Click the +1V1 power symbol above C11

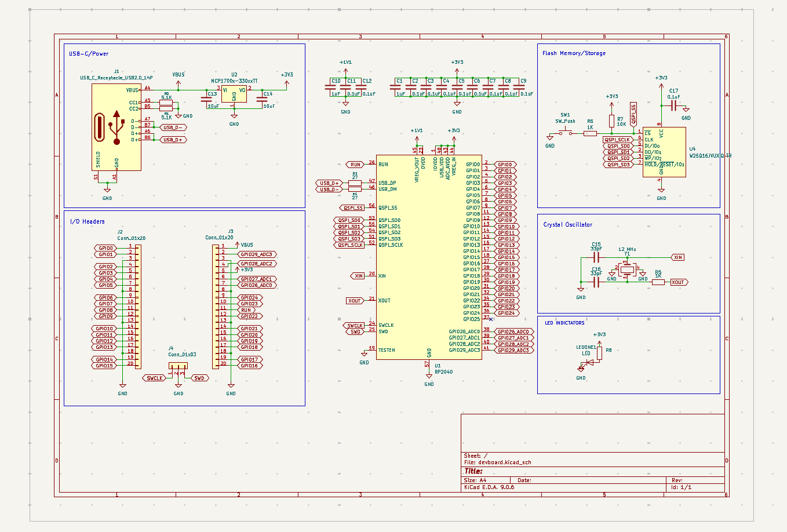pyautogui.click(x=345, y=63)
